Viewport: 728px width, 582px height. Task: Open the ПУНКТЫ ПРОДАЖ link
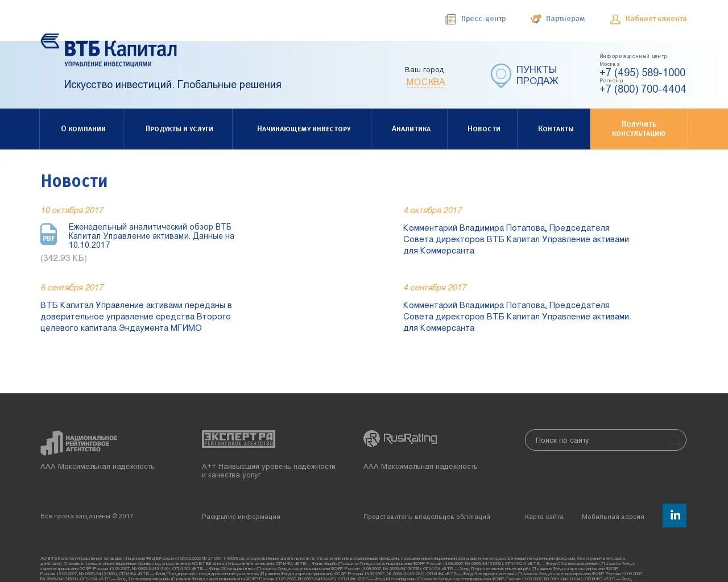(537, 76)
